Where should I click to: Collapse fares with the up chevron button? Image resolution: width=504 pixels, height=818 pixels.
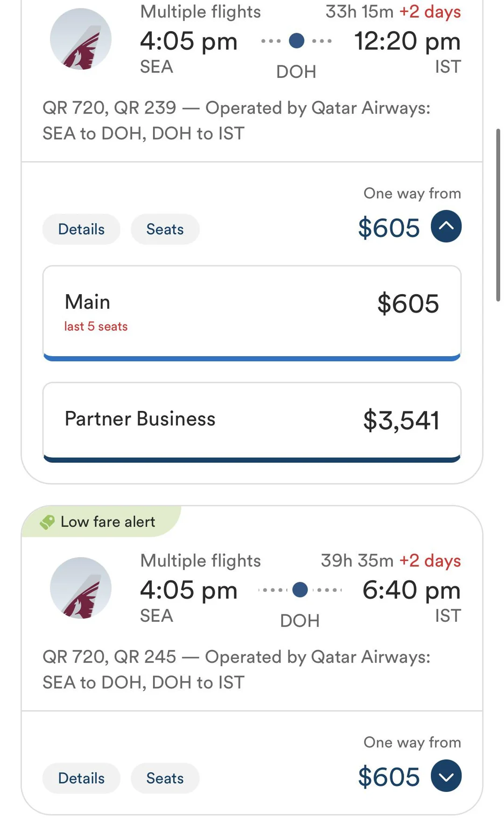tap(446, 226)
